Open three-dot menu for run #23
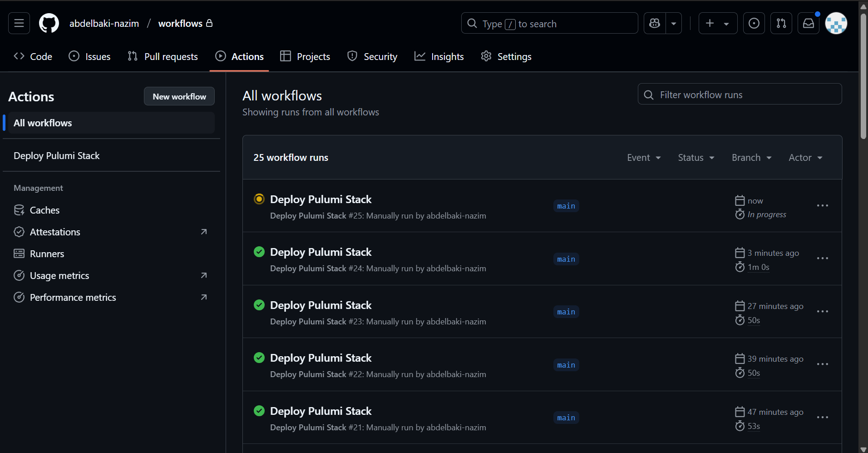The height and width of the screenshot is (453, 868). click(x=822, y=311)
